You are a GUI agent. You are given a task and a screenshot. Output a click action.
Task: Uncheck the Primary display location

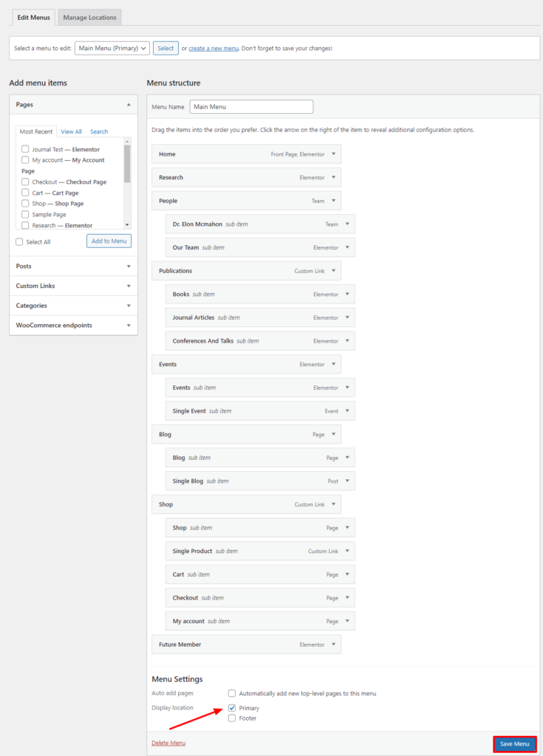tap(232, 708)
